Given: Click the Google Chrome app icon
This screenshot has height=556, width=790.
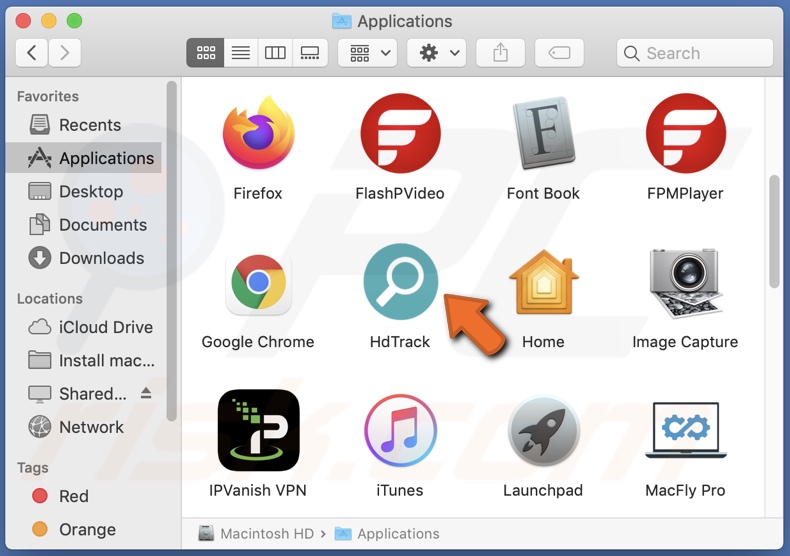Looking at the screenshot, I should [x=258, y=282].
